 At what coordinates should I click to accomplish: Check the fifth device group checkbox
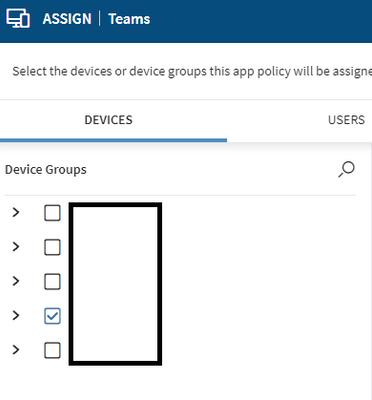tap(52, 350)
